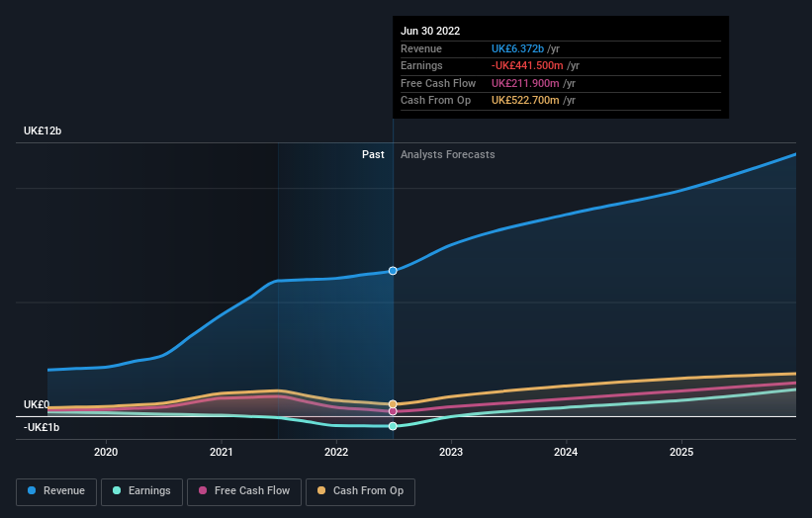Click the 'Jun 30 2022' tooltip date

pyautogui.click(x=430, y=31)
